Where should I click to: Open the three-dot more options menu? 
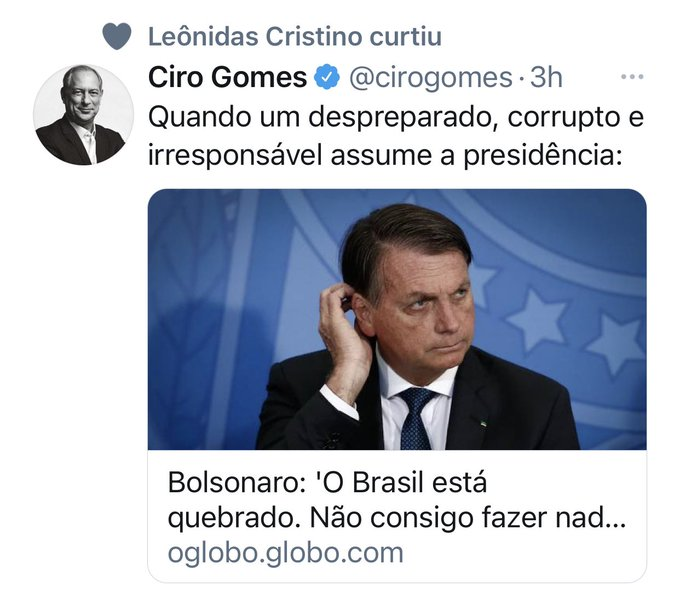632,77
